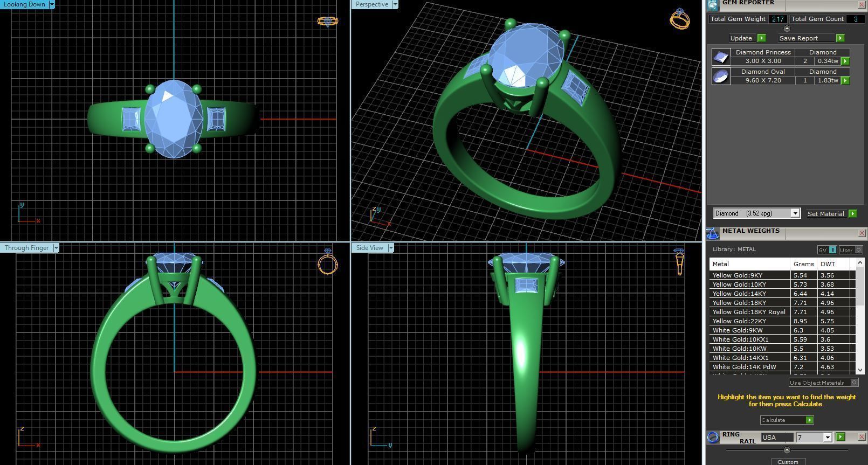
Task: Select the Side View viewport title tab
Action: click(x=370, y=248)
